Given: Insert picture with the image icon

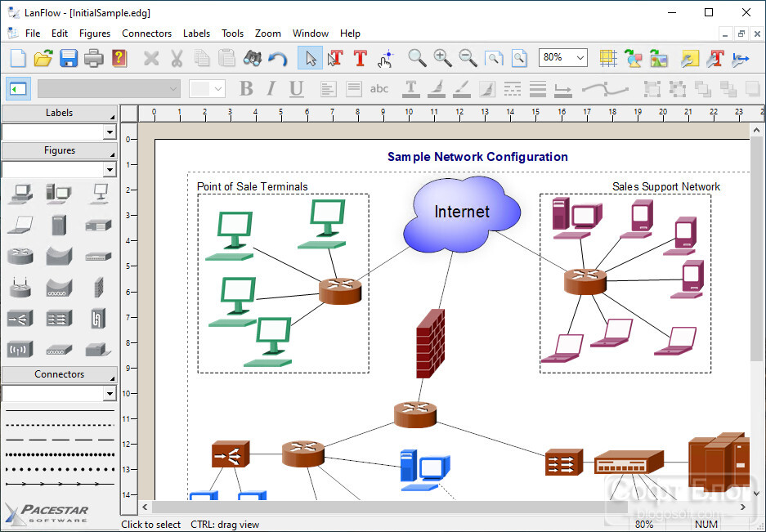Looking at the screenshot, I should (x=659, y=58).
